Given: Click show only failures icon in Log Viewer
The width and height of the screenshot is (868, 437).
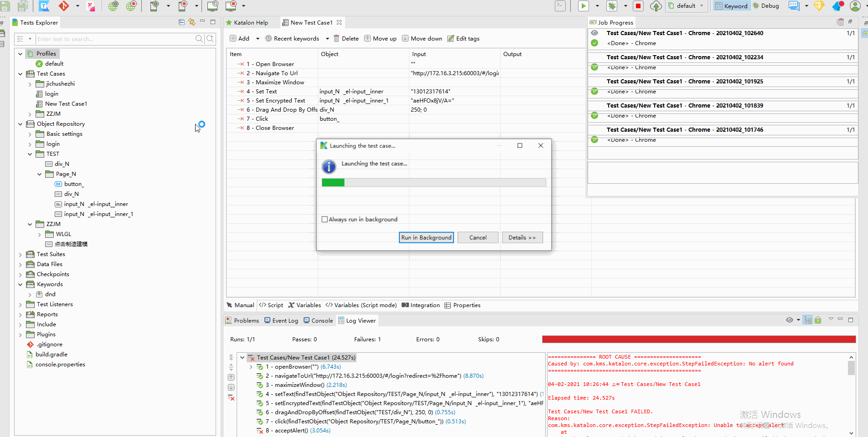Looking at the screenshot, I should pos(231,398).
